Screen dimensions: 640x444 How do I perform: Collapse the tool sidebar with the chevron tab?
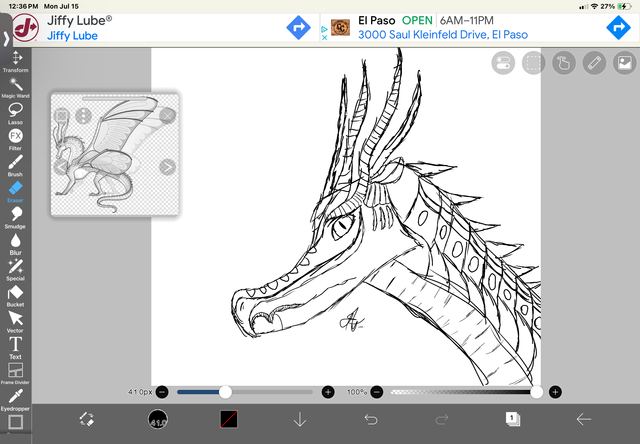(x=6, y=39)
